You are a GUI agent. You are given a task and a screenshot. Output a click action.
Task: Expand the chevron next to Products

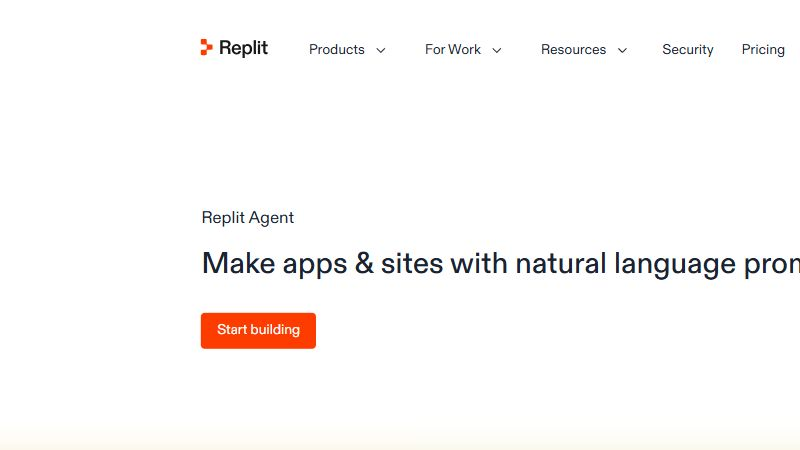click(381, 50)
